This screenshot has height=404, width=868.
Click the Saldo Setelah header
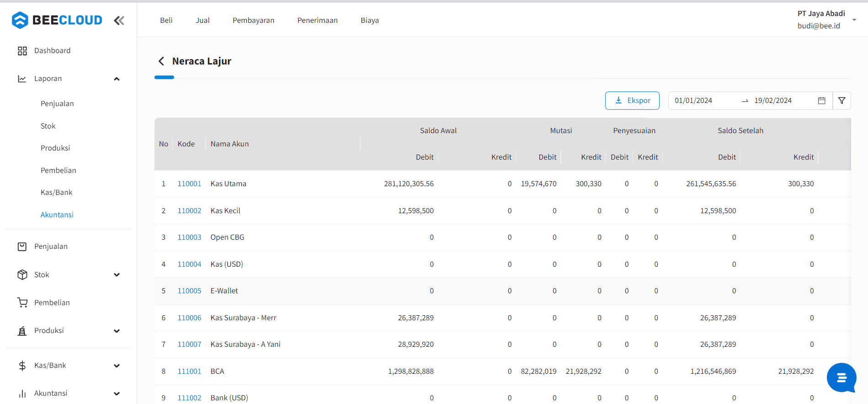click(x=740, y=130)
